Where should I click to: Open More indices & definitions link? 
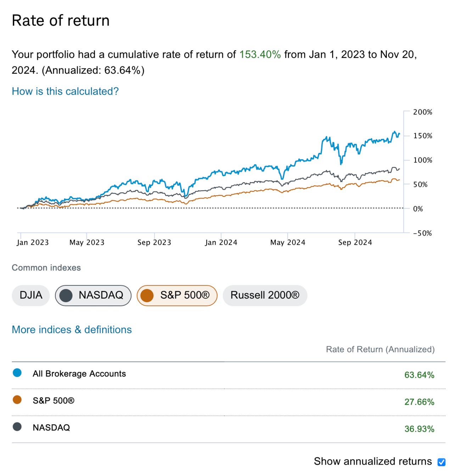pos(72,330)
